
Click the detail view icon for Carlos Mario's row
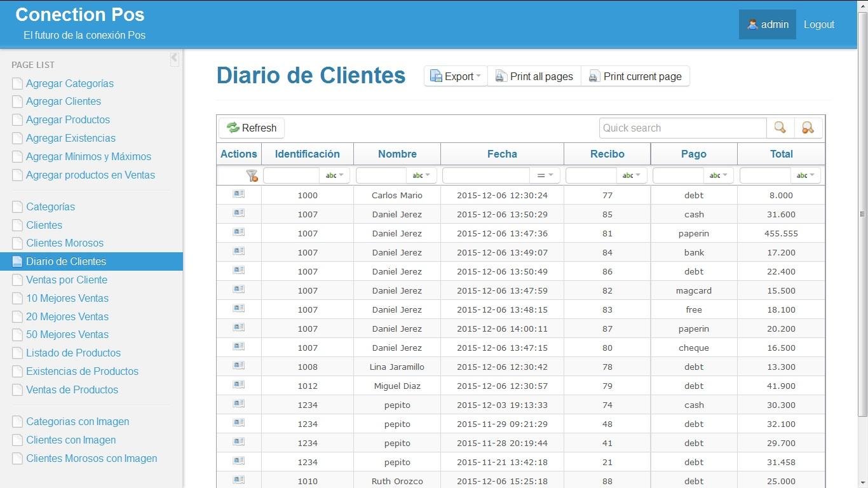[238, 194]
